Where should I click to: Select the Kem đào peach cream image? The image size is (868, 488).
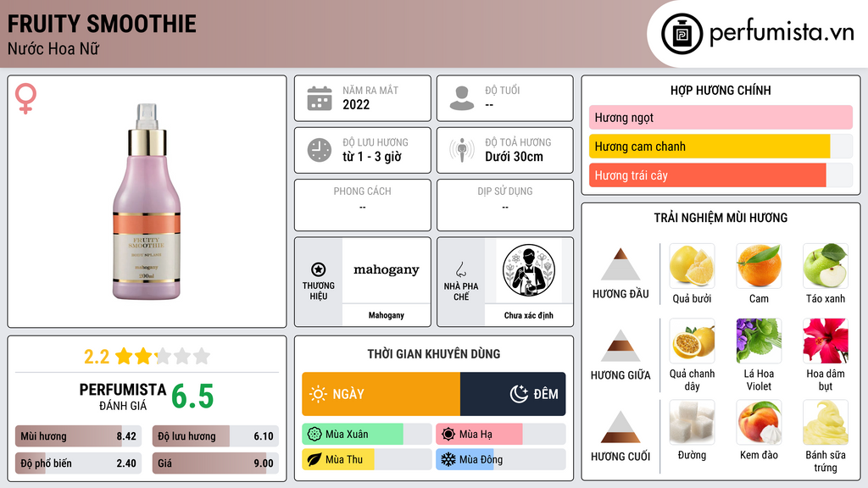tap(759, 422)
